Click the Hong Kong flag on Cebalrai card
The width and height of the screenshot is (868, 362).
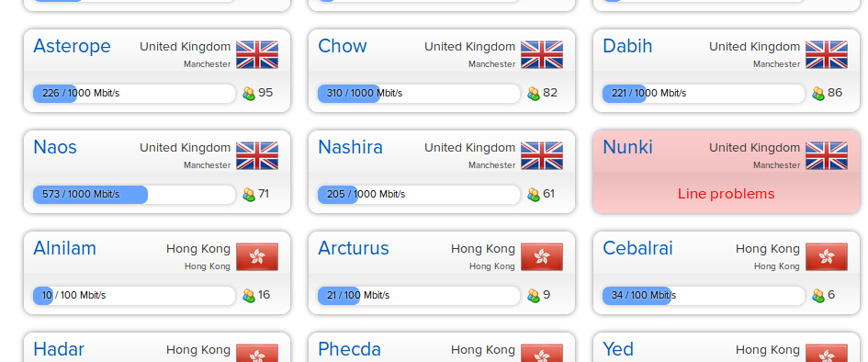[827, 257]
